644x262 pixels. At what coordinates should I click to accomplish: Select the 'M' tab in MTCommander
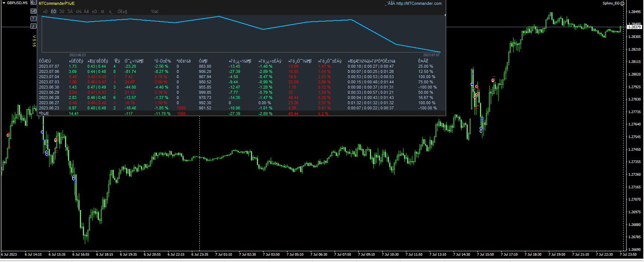pyautogui.click(x=103, y=12)
